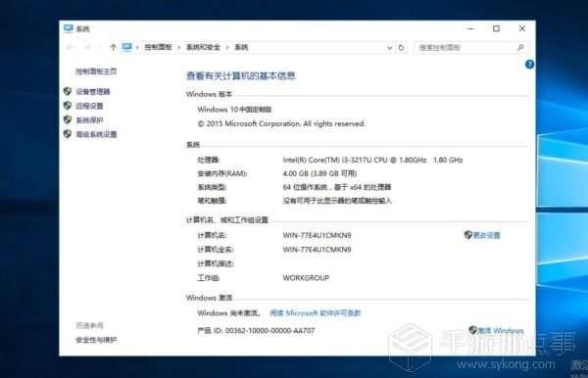
Task: Open recent locations dropdown near Forward arrow
Action: pyautogui.click(x=100, y=47)
